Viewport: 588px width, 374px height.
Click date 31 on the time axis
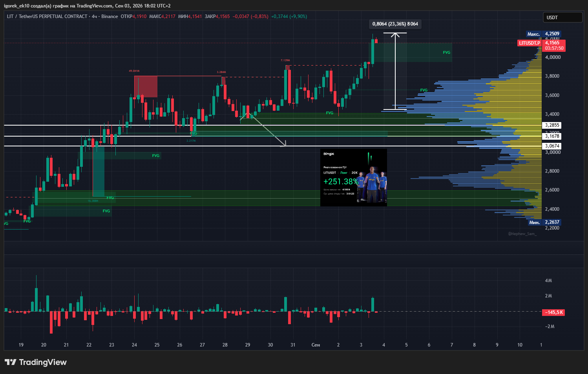coord(293,345)
